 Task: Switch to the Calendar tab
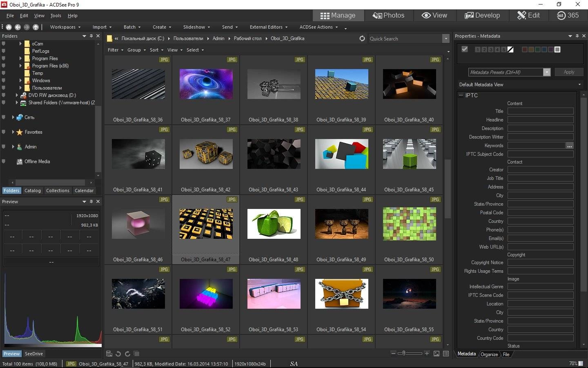84,191
